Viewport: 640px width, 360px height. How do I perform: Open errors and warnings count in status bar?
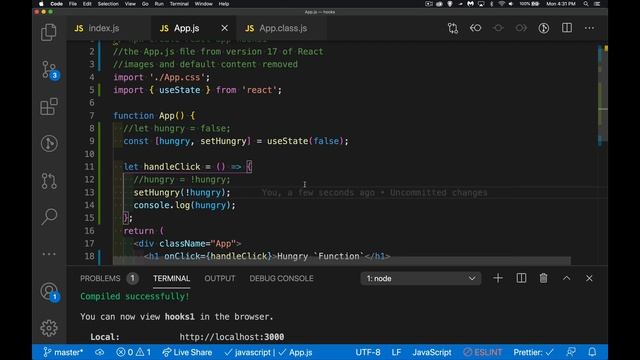[x=133, y=352]
